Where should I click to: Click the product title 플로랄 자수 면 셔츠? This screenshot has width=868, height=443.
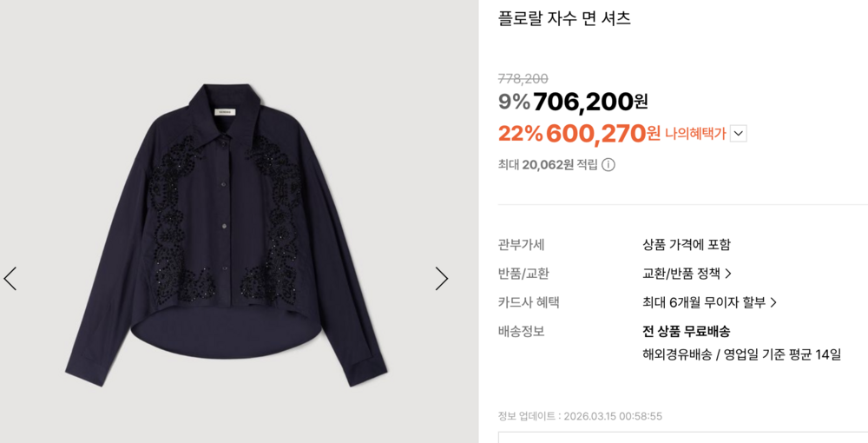564,18
